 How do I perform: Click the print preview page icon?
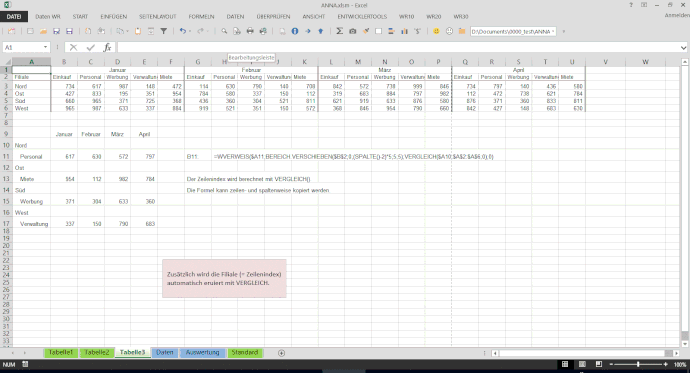(237, 31)
